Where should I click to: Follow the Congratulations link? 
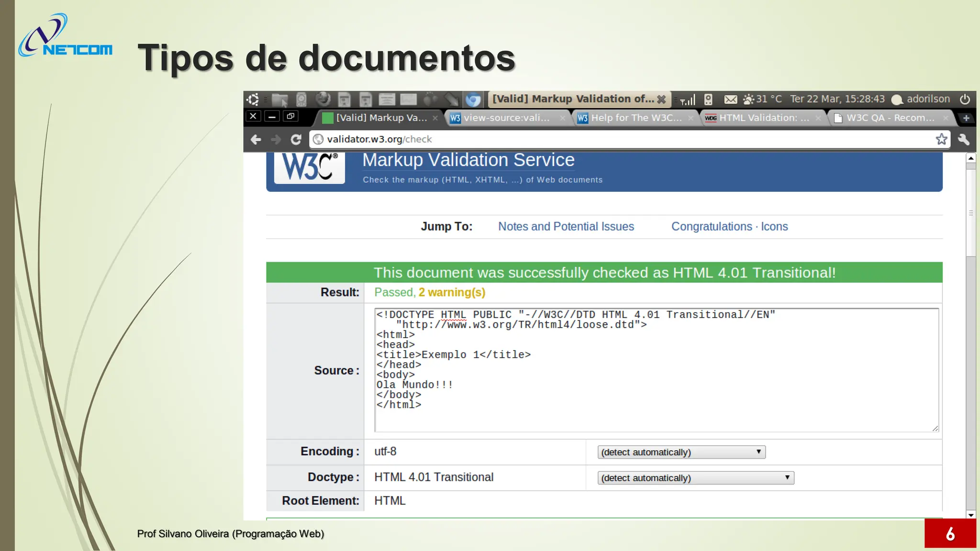pos(712,226)
